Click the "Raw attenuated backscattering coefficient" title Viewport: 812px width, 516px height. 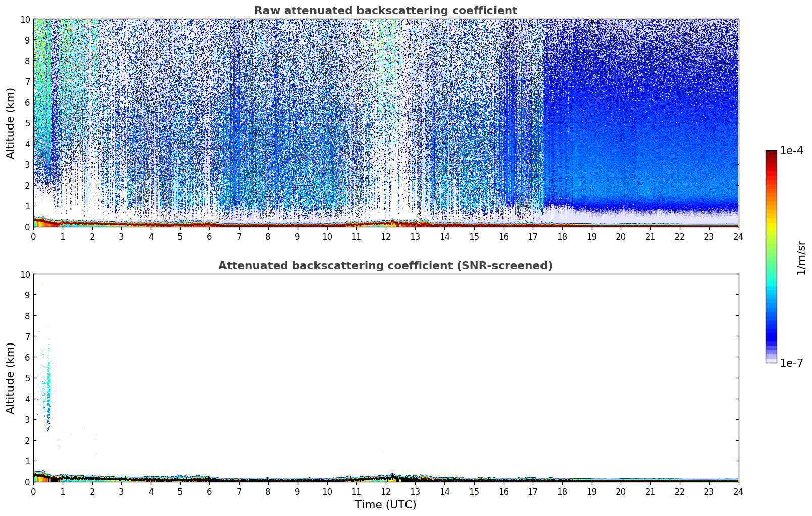coord(385,11)
